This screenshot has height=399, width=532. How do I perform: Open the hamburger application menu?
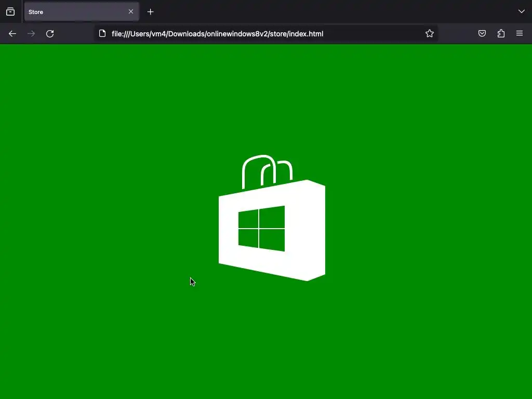[520, 33]
